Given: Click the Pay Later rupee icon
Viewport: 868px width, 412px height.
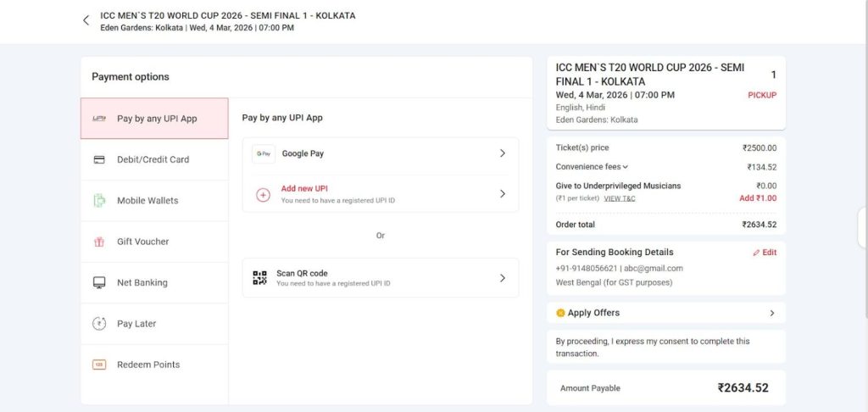Looking at the screenshot, I should (x=99, y=324).
